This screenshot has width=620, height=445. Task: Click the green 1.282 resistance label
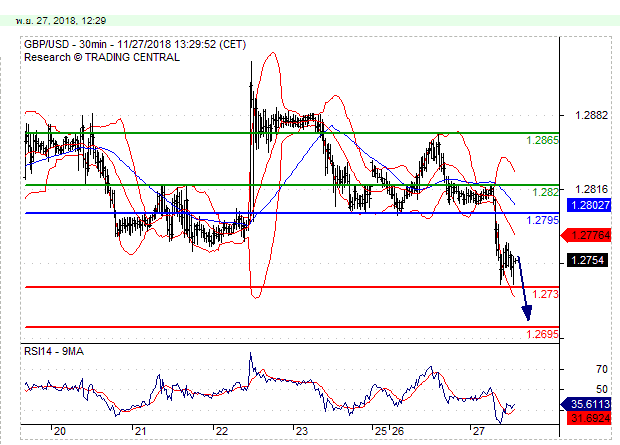[545, 192]
